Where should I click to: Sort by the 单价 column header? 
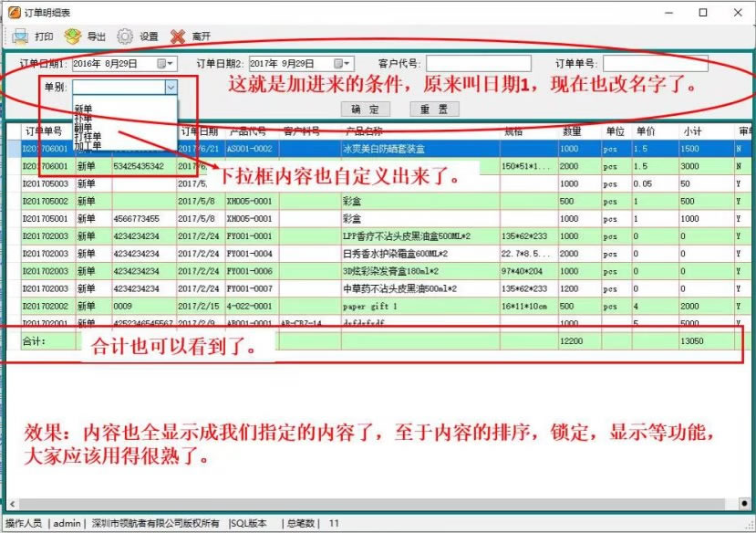[x=646, y=131]
